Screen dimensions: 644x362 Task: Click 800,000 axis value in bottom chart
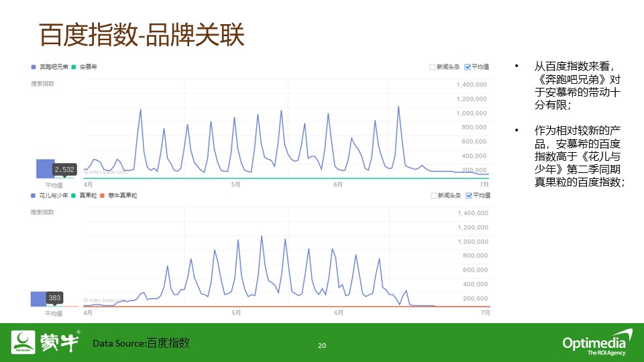pos(475,255)
